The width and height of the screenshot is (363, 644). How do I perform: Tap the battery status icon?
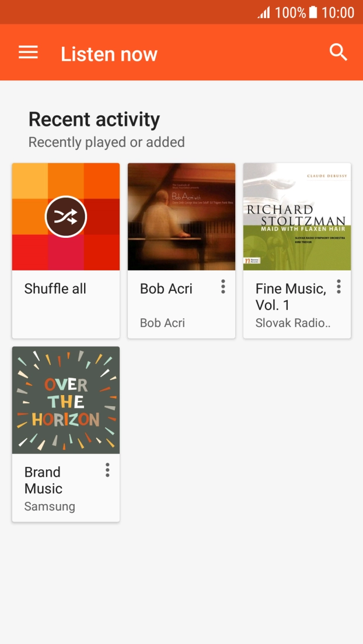[313, 12]
